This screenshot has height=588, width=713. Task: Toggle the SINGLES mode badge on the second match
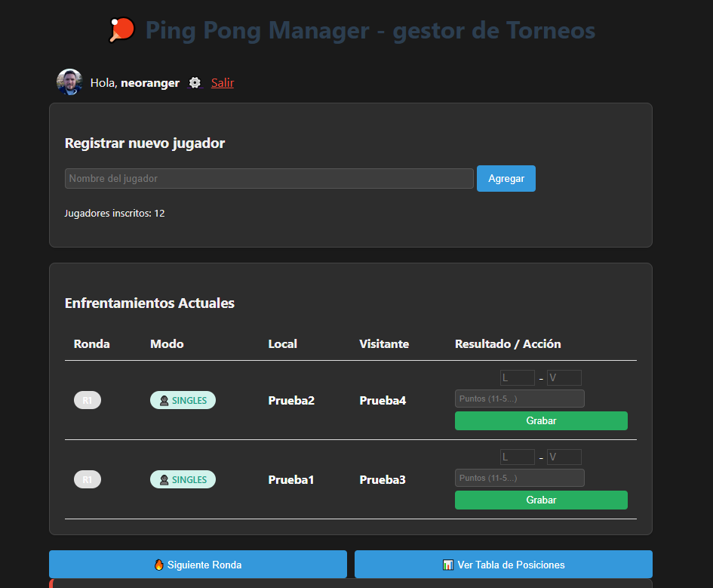pos(183,479)
